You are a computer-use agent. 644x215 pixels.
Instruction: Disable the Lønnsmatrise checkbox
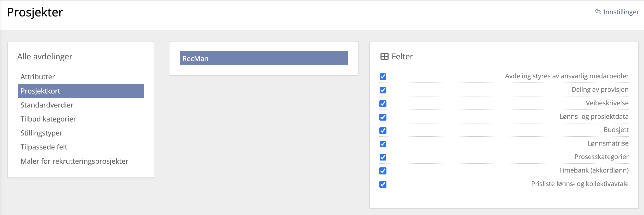(x=383, y=144)
